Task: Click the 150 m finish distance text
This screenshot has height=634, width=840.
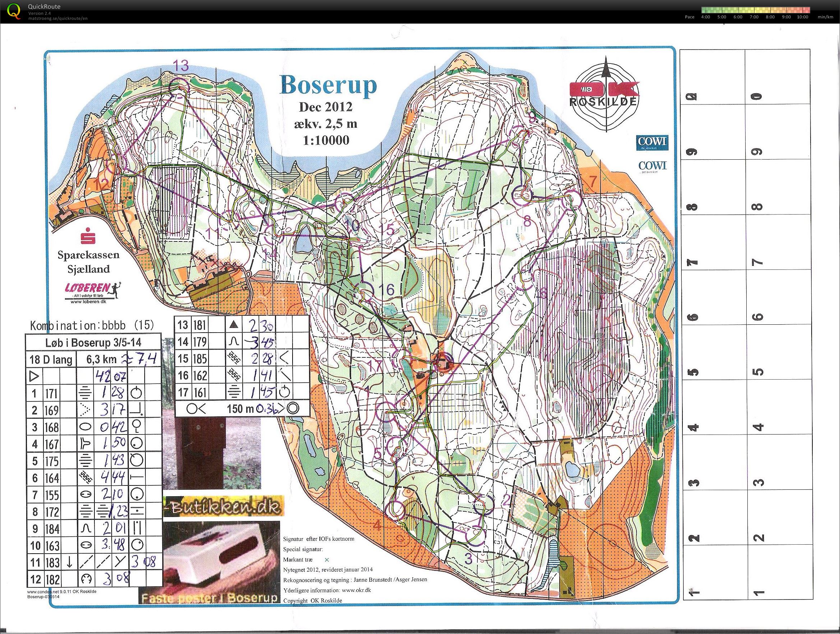Action: click(x=240, y=409)
